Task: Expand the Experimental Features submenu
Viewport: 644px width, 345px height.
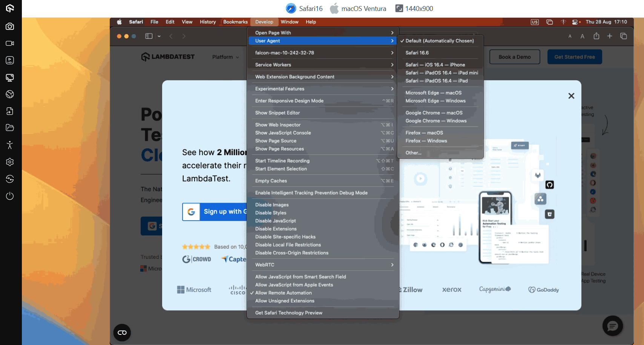Action: click(x=323, y=89)
